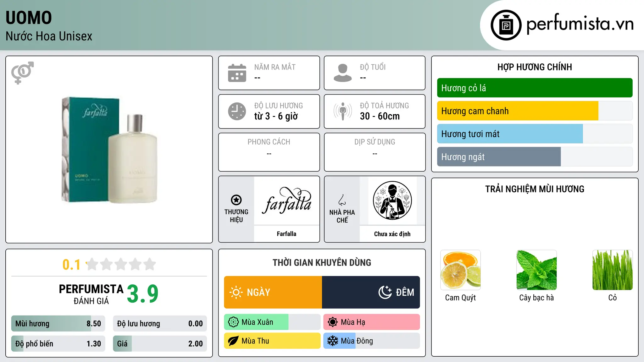Viewport: 644px width, 362px height.
Task: Click the Mùa Thu season bar
Action: 272,341
